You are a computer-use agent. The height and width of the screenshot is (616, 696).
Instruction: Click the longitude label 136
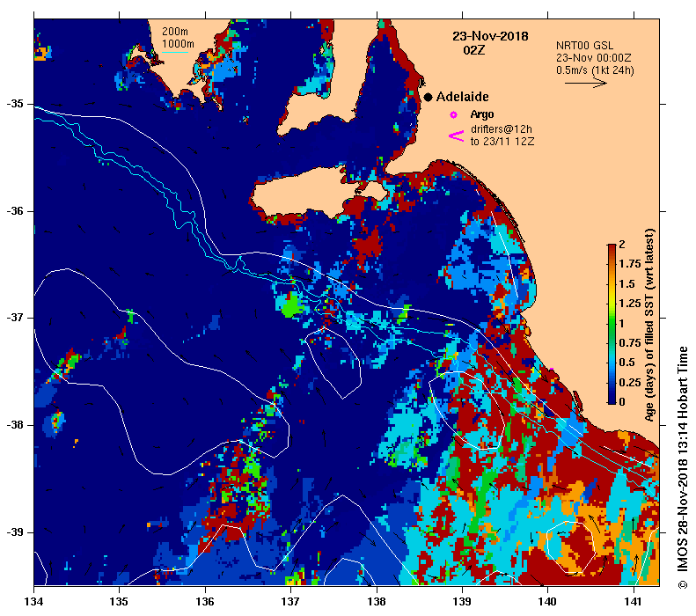205,601
